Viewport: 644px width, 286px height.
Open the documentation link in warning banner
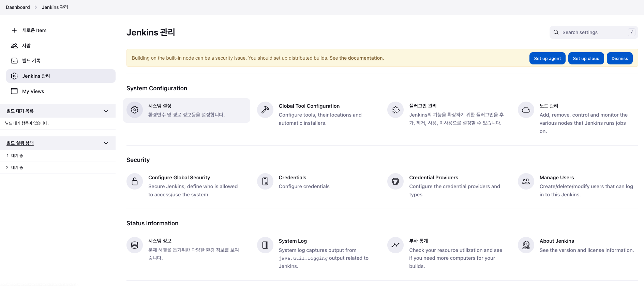point(361,58)
